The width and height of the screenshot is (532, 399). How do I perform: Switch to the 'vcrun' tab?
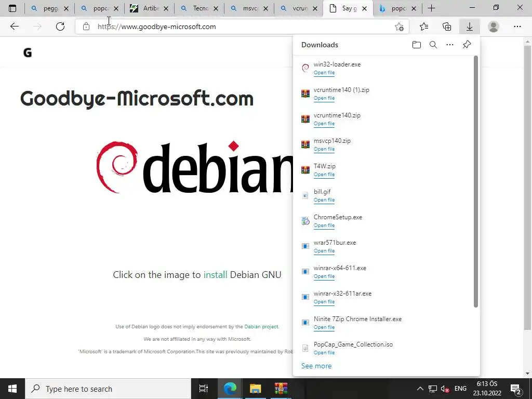pos(299,8)
